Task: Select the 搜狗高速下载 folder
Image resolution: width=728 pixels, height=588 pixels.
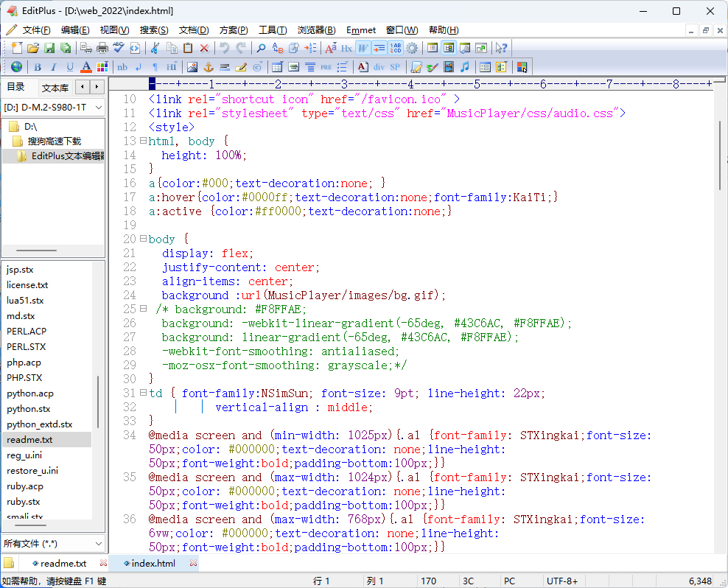Action: 55,141
